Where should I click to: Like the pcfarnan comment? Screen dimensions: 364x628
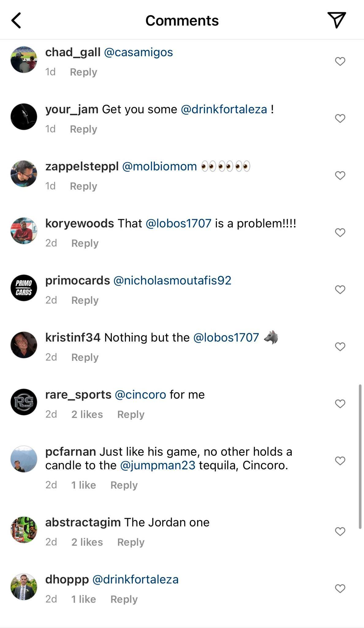[340, 461]
